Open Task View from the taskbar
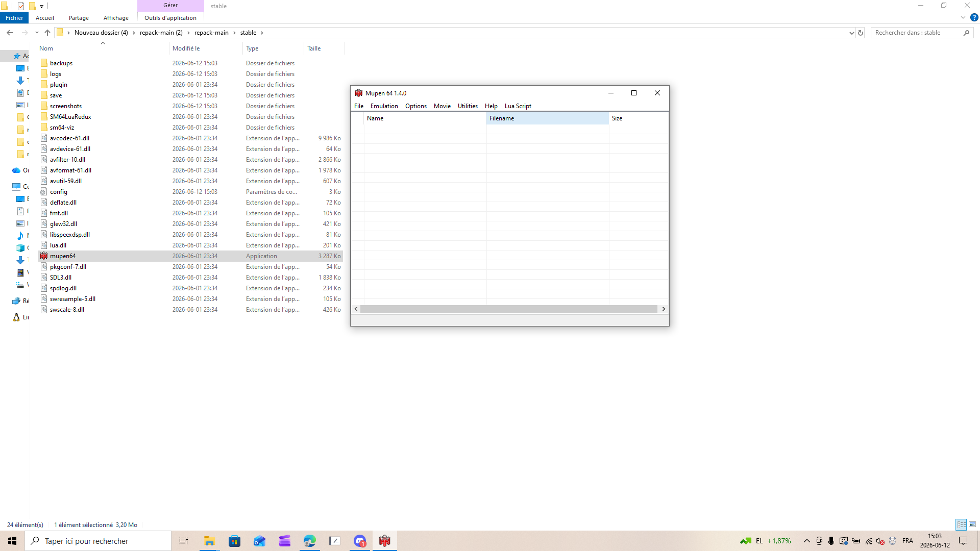This screenshot has width=980, height=551. [184, 541]
